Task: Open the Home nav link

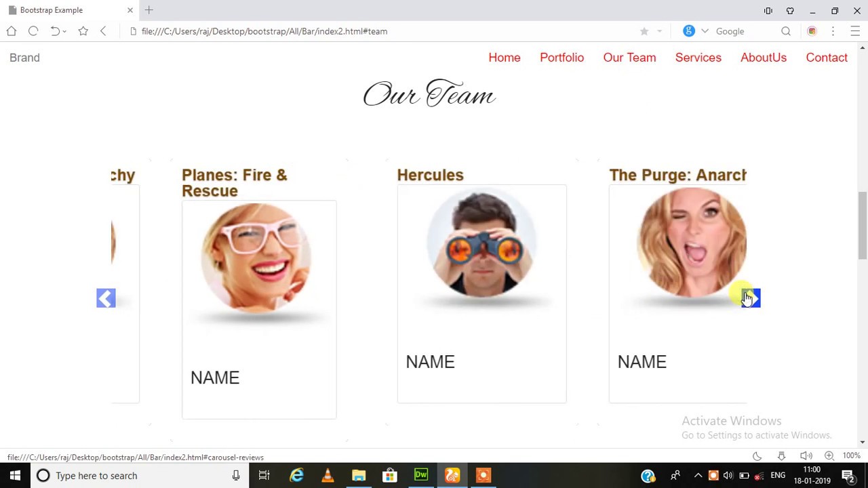Action: click(505, 58)
